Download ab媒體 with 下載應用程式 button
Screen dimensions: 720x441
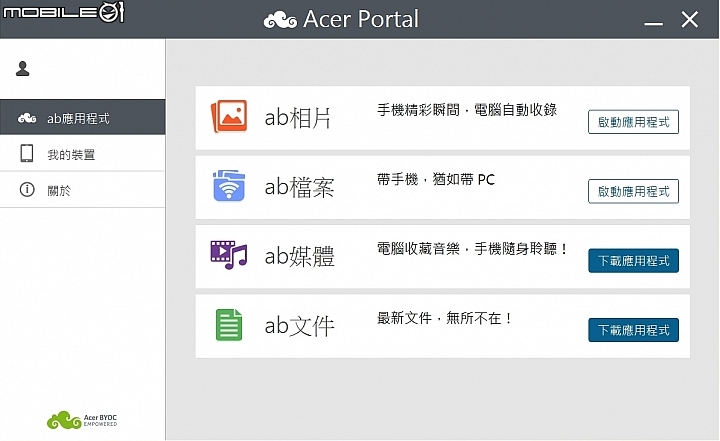coord(633,260)
